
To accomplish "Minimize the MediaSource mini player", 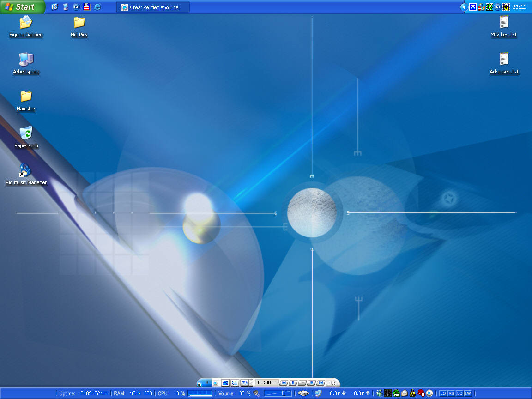I will (x=328, y=383).
